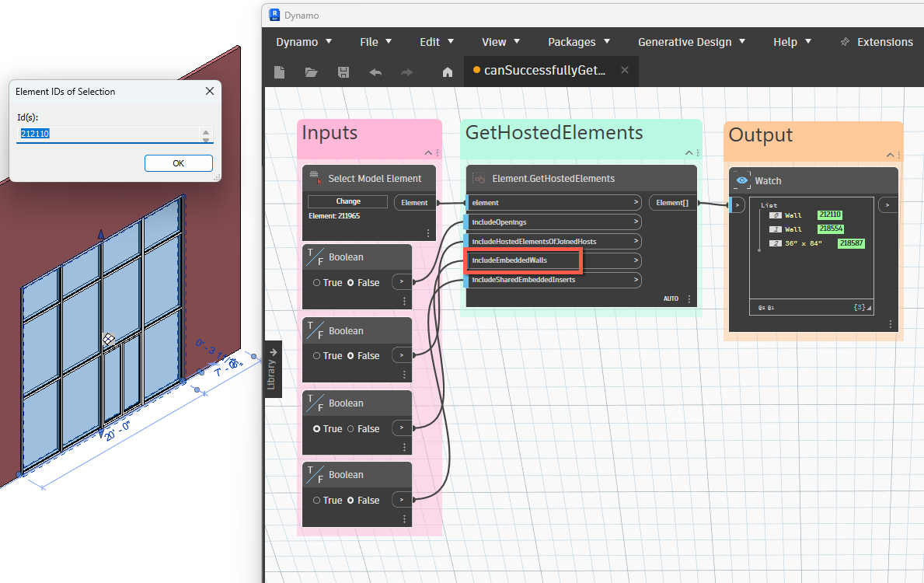The width and height of the screenshot is (924, 583).
Task: Open a file with the folder icon
Action: [311, 72]
